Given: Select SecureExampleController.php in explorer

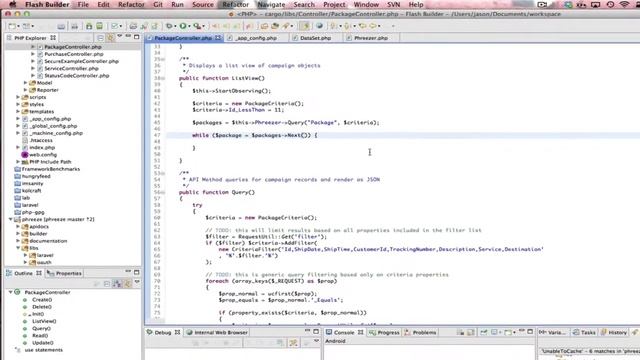Looking at the screenshot, I should [x=82, y=61].
